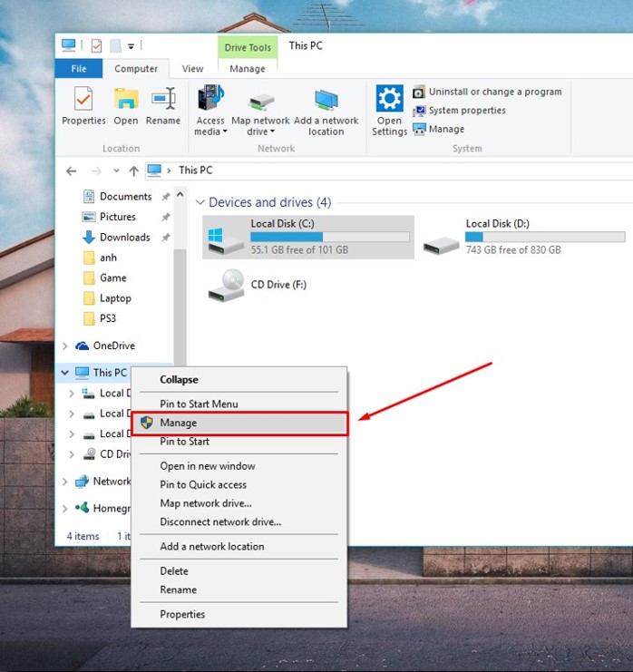Expand the Network tree node
The image size is (633, 672).
(x=65, y=482)
